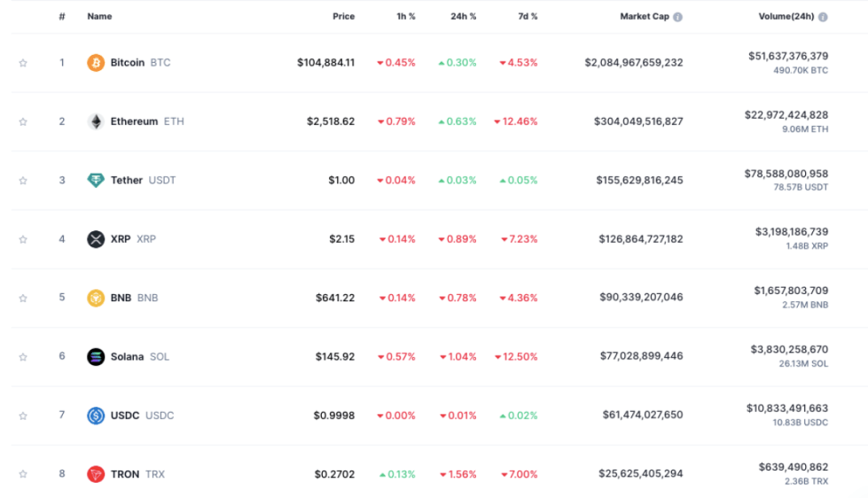This screenshot has height=498, width=868.
Task: Open the TRON TRX coin page
Action: pyautogui.click(x=137, y=474)
